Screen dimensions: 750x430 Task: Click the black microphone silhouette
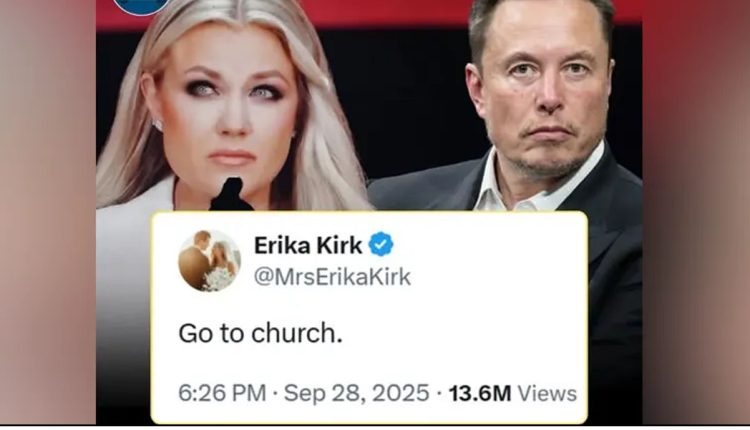[231, 195]
